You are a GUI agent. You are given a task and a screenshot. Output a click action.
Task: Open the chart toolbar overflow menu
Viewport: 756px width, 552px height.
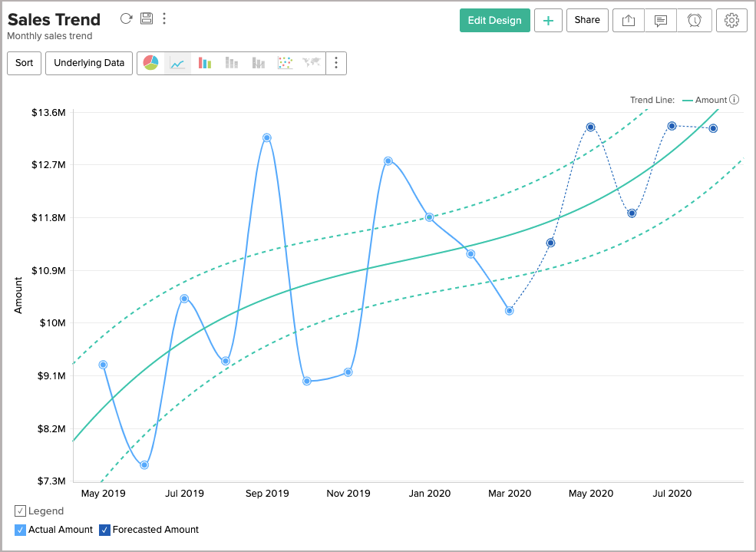[336, 63]
